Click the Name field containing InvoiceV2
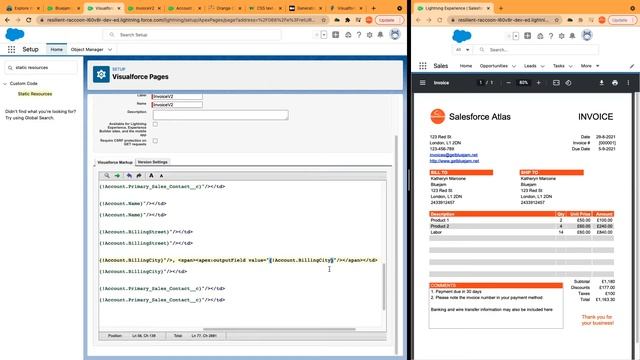Image resolution: width=640 pixels, height=360 pixels. (177, 105)
